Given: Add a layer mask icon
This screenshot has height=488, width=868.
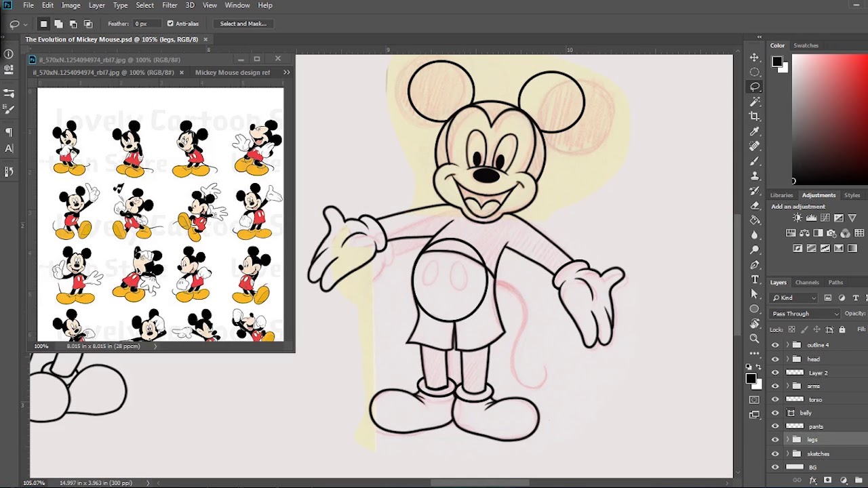Looking at the screenshot, I should pyautogui.click(x=827, y=481).
